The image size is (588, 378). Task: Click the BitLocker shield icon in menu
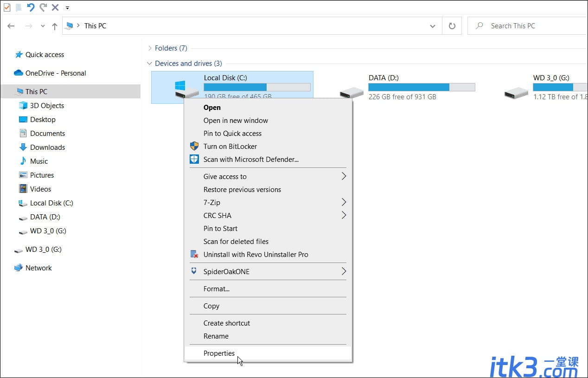(x=194, y=146)
